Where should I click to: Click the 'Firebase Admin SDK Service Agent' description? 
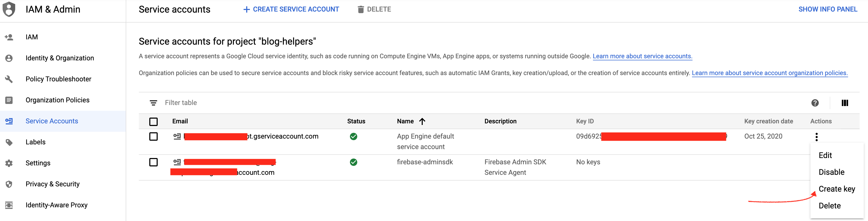tap(515, 167)
